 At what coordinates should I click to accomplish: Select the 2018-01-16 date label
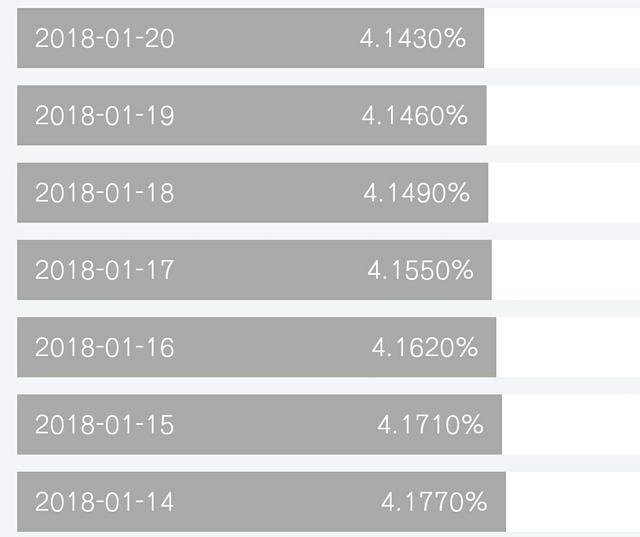click(x=104, y=348)
